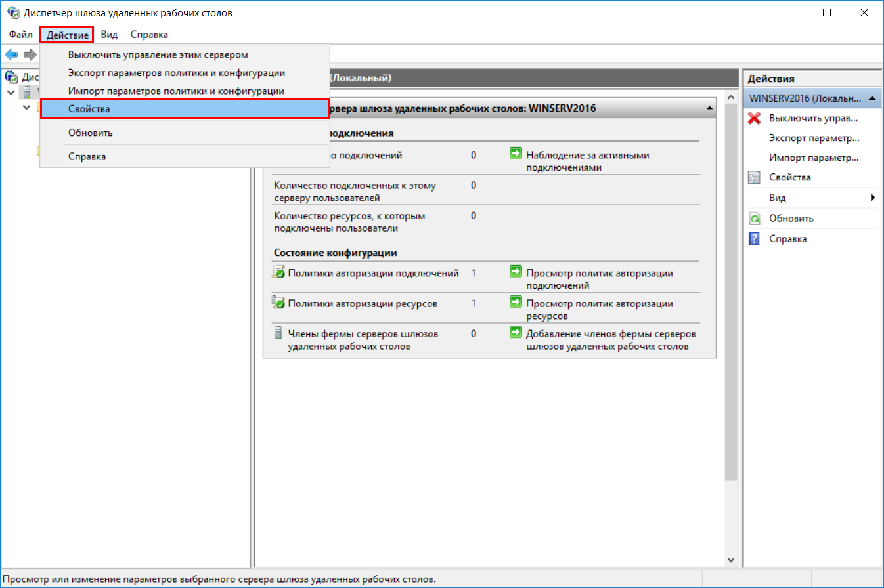Click green arrow beside Добавление членов фермы
Screen dimensions: 884x588
(516, 333)
